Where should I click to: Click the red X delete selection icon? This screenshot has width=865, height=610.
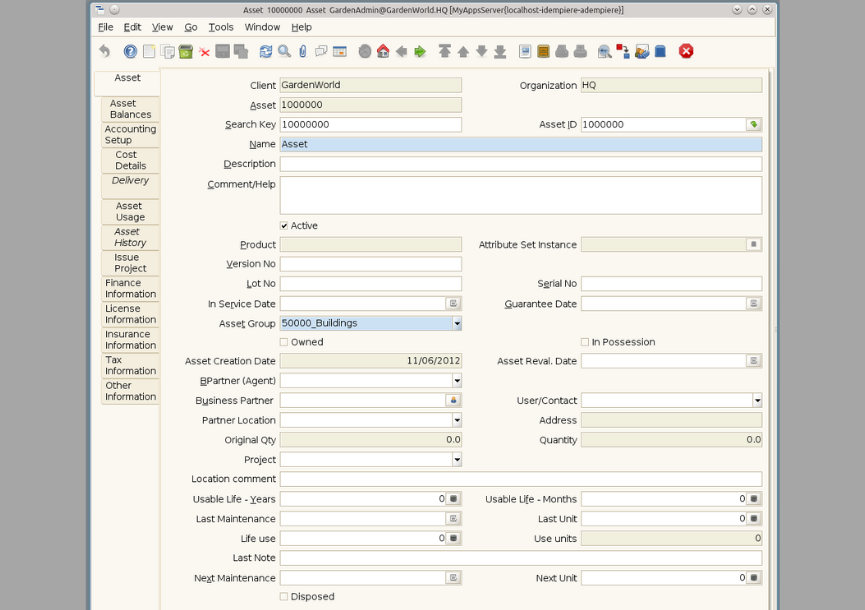pyautogui.click(x=204, y=52)
